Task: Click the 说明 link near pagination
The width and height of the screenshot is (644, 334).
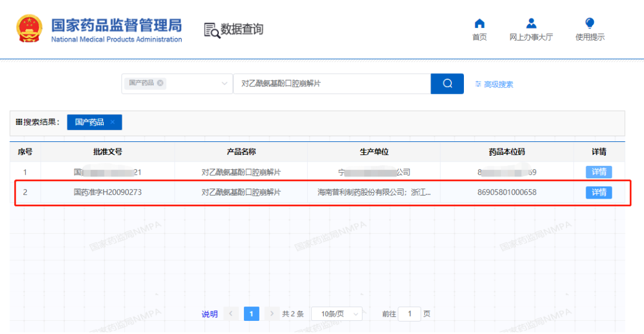Action: [209, 314]
